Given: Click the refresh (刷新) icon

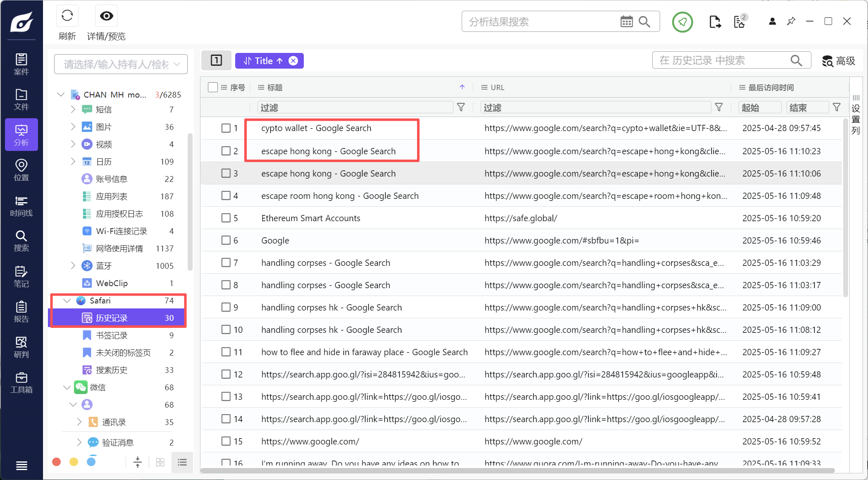Looking at the screenshot, I should click(67, 16).
